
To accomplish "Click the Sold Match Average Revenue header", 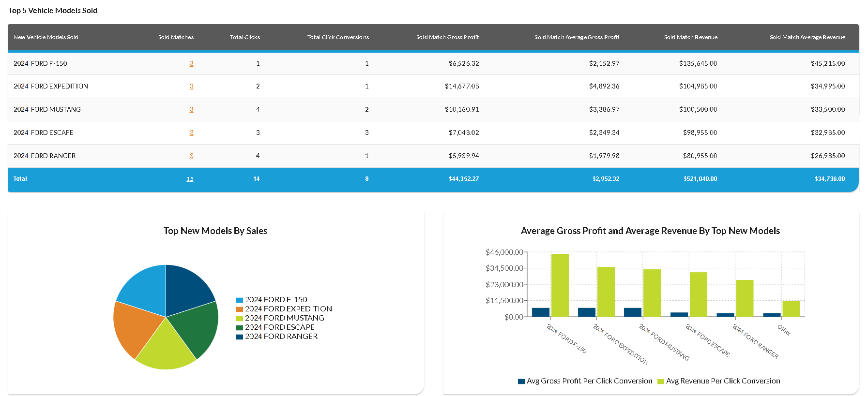I will tap(807, 37).
